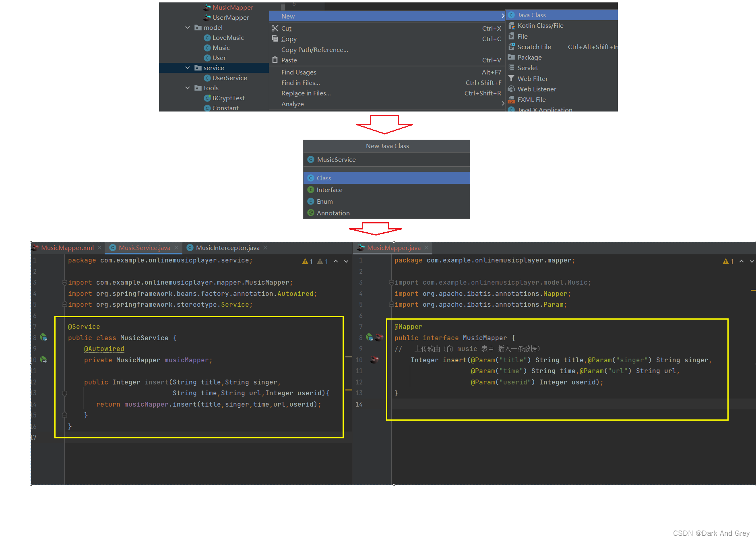Click the Paste clipboard icon
Image resolution: width=756 pixels, height=541 pixels.
pyautogui.click(x=275, y=60)
